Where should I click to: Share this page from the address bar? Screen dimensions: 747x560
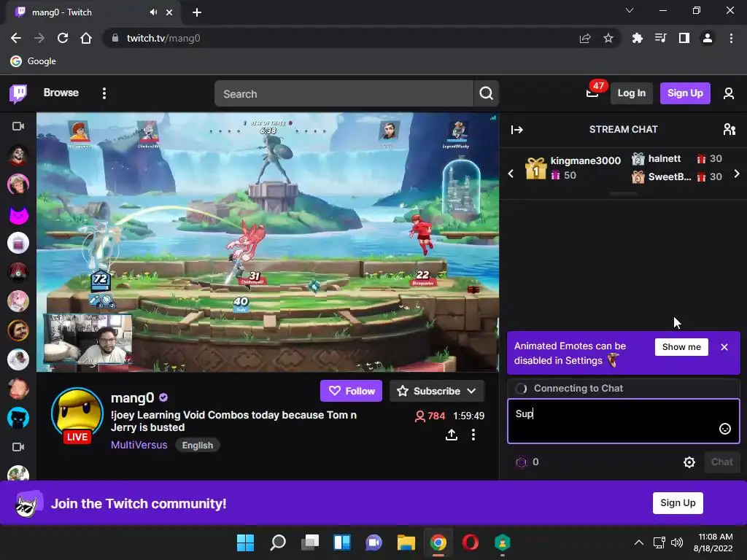585,38
